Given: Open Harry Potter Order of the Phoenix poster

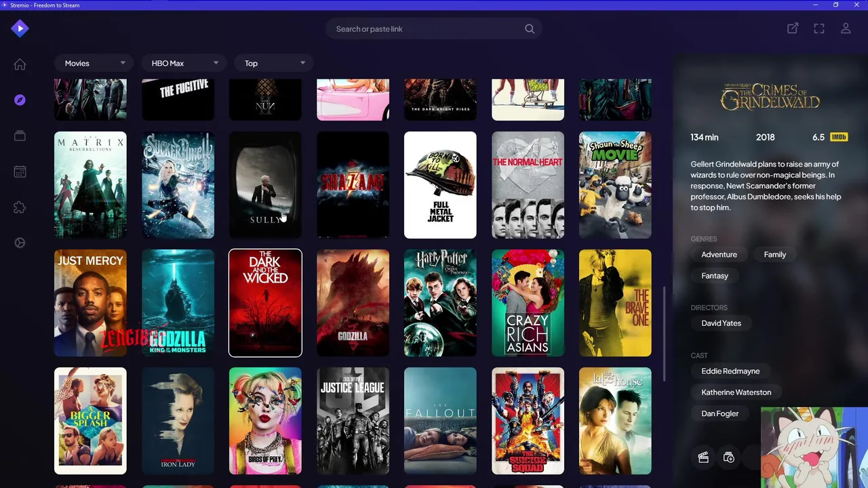Looking at the screenshot, I should pyautogui.click(x=440, y=303).
